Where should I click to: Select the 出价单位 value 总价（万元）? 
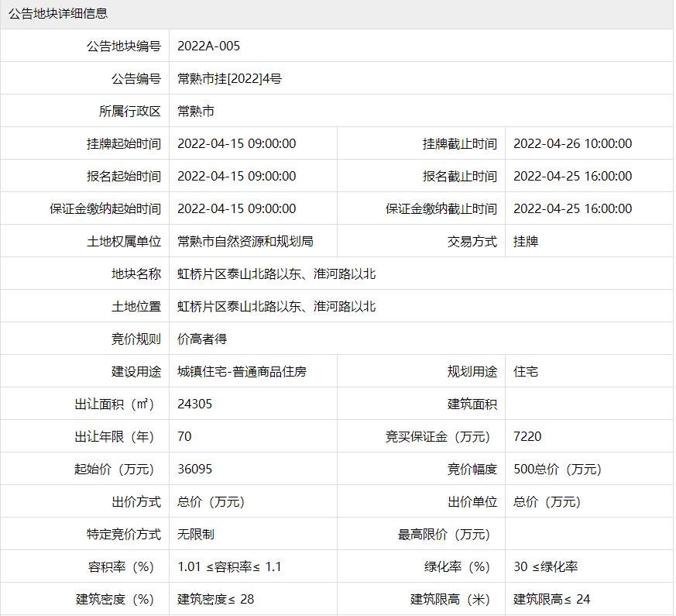tap(547, 501)
